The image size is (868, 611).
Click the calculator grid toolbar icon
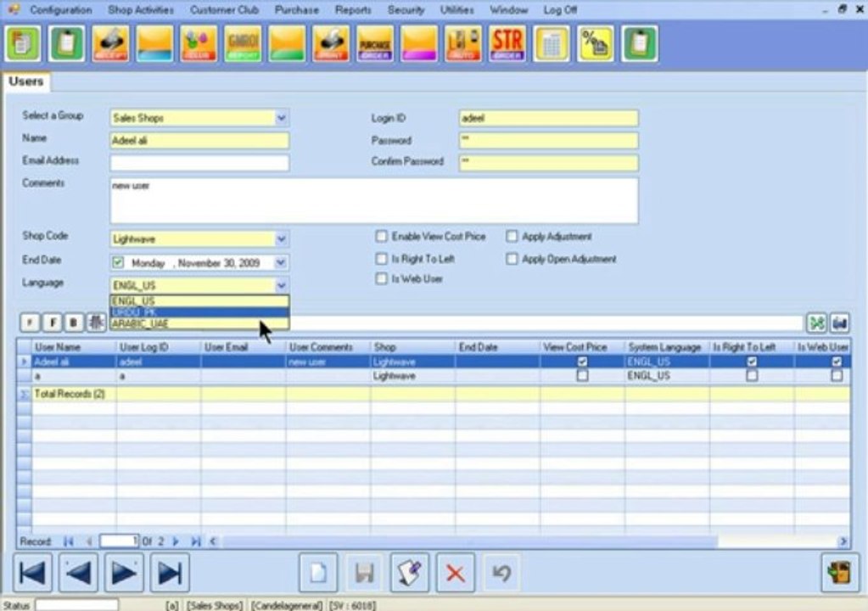552,43
